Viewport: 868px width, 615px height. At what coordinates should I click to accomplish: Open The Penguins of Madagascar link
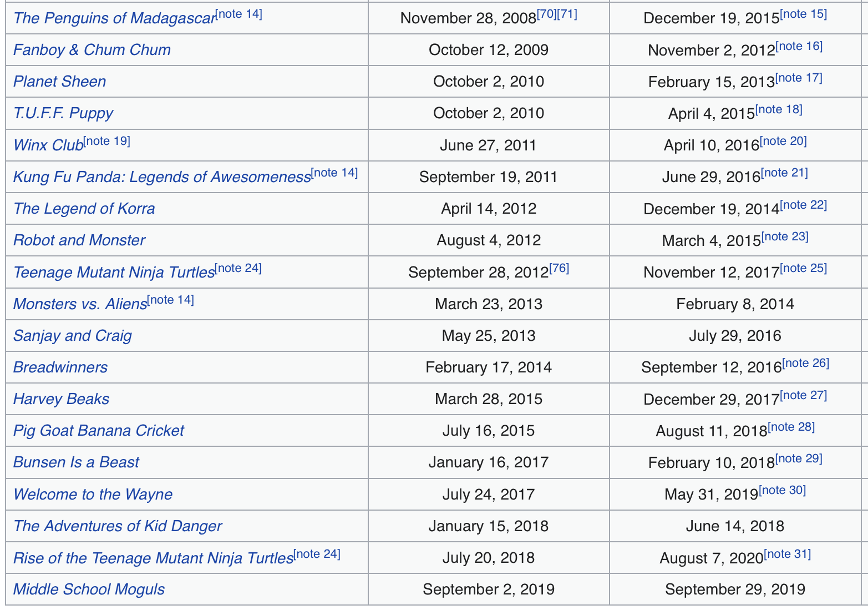click(114, 18)
